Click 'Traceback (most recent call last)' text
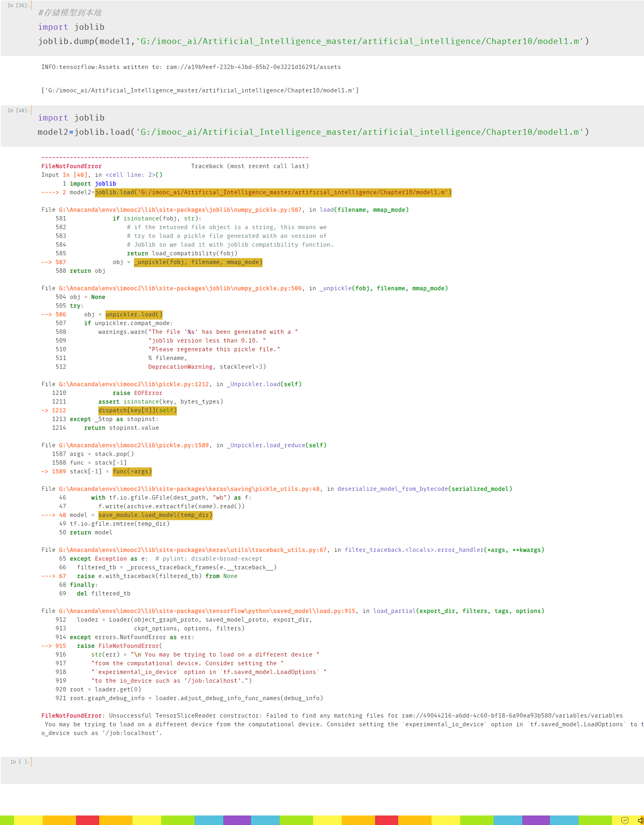This screenshot has width=644, height=825. coord(250,166)
